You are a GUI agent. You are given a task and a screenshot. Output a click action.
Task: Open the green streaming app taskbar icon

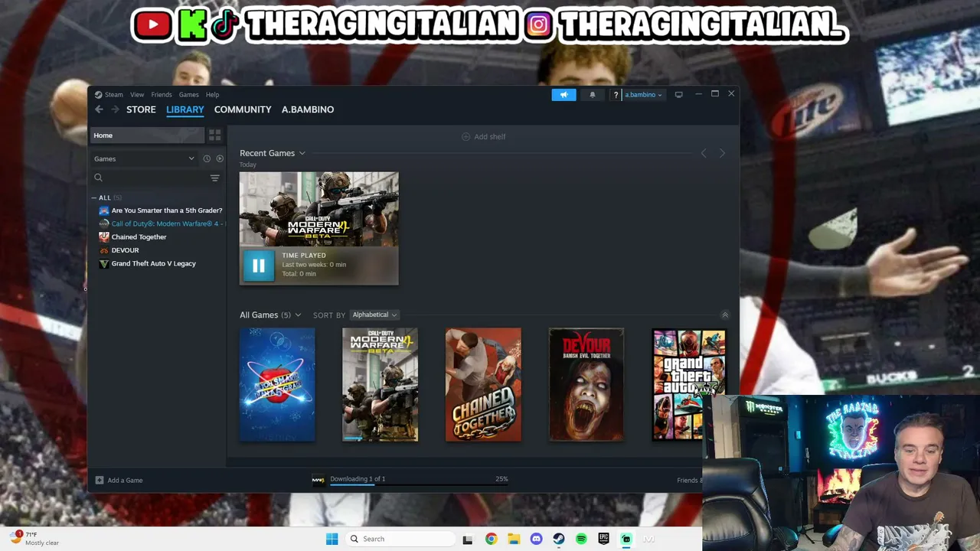pyautogui.click(x=626, y=539)
